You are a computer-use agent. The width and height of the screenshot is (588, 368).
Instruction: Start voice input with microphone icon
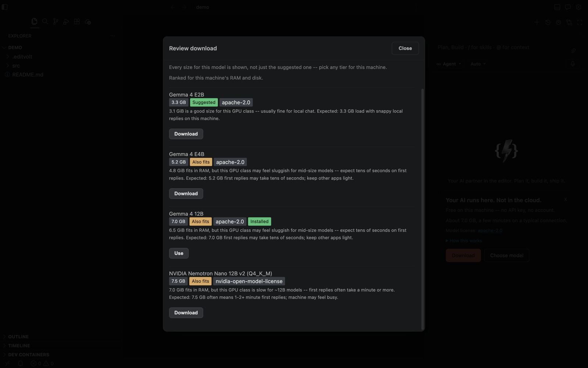click(573, 64)
